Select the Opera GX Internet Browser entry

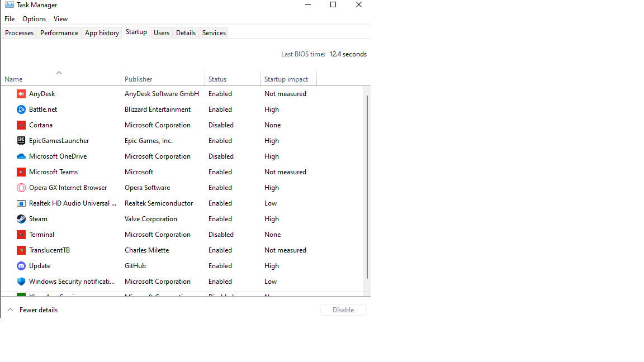182,188
